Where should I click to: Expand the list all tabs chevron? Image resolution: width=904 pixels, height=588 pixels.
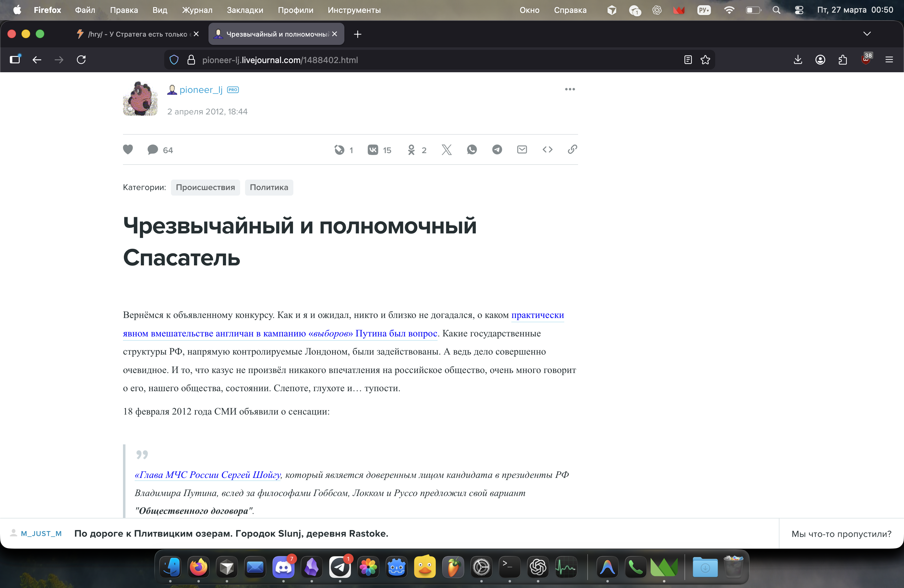coord(867,34)
